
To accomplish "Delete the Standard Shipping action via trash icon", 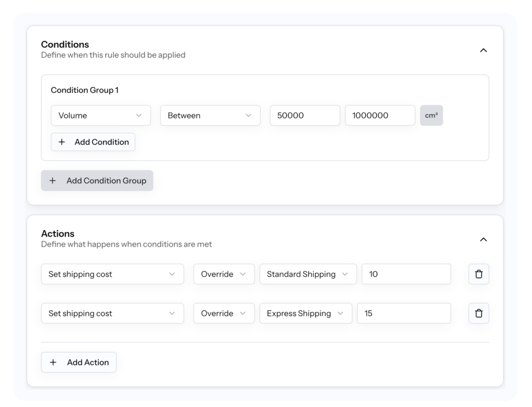I will click(x=478, y=274).
